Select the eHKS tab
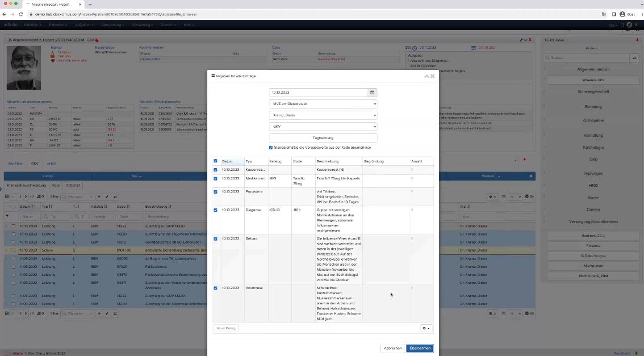The height and width of the screenshot is (356, 644). (x=51, y=164)
